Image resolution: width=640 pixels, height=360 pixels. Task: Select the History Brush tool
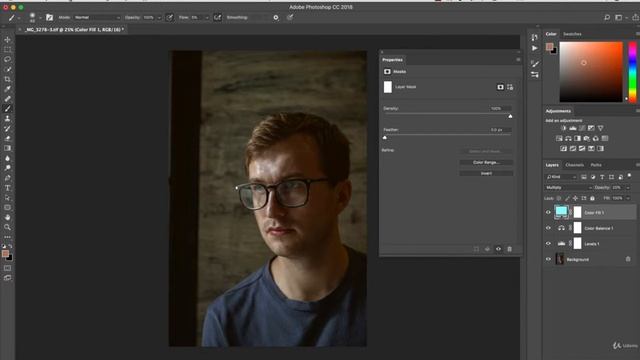click(7, 129)
